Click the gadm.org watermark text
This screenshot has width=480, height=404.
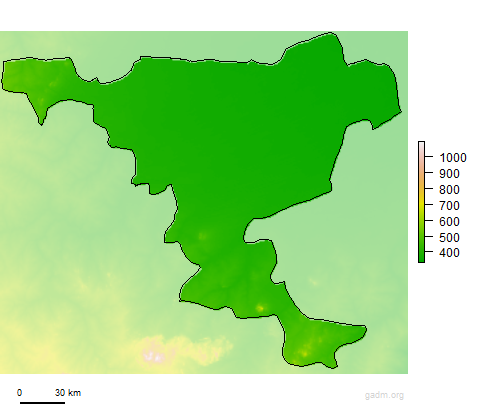click(384, 395)
